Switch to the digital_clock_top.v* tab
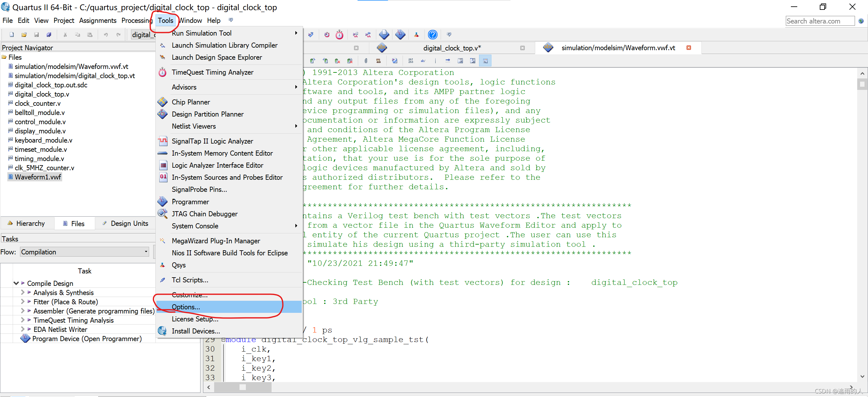 (x=451, y=48)
